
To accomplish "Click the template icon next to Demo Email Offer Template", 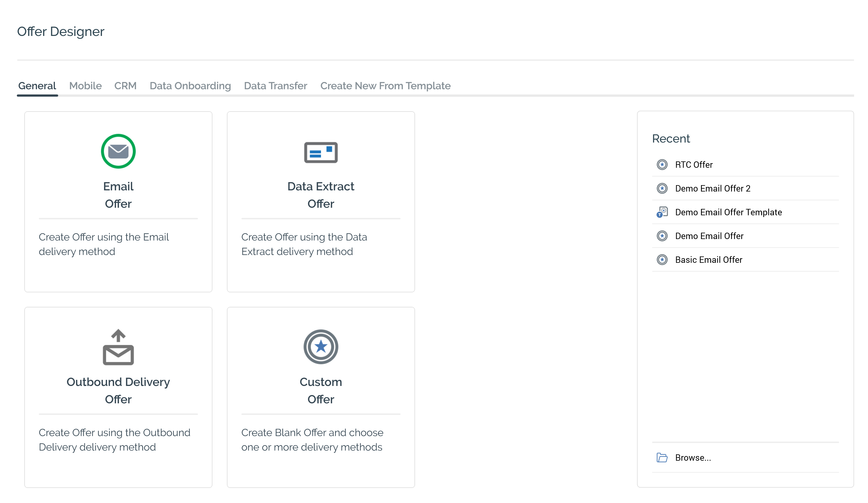I will coord(662,212).
